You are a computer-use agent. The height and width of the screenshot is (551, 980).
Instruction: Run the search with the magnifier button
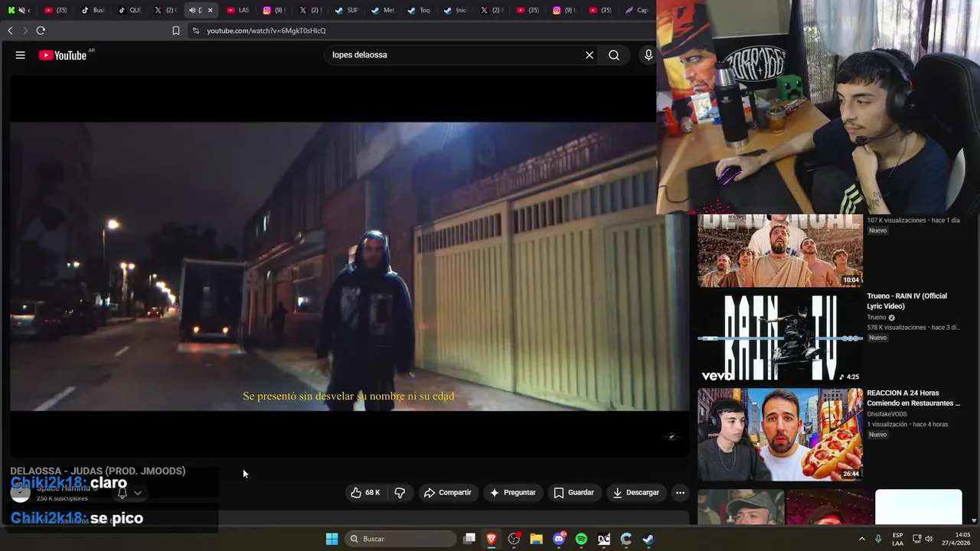[x=614, y=55]
